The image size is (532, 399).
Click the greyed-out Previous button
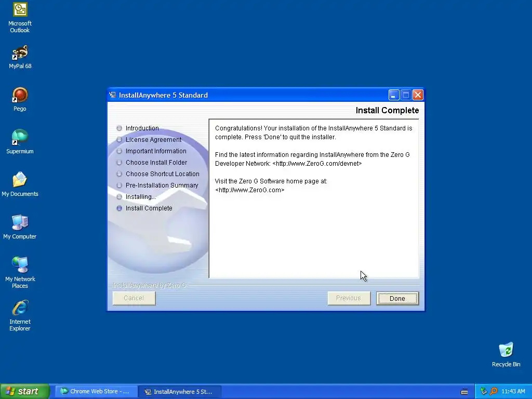pos(349,298)
